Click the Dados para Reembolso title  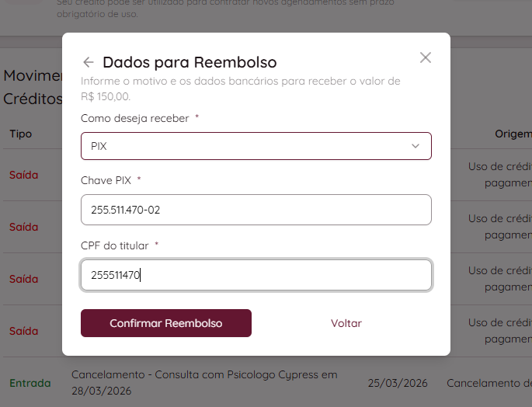[190, 62]
